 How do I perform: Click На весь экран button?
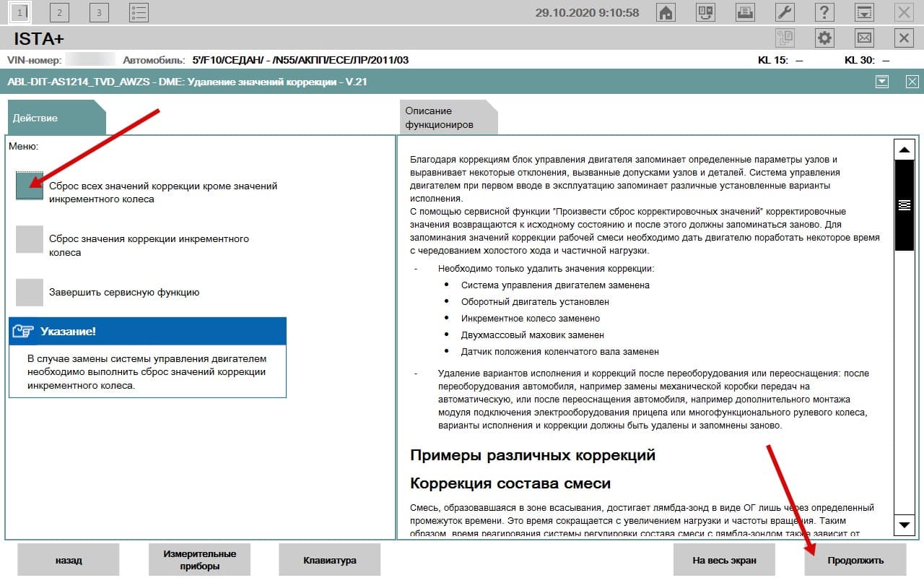724,560
